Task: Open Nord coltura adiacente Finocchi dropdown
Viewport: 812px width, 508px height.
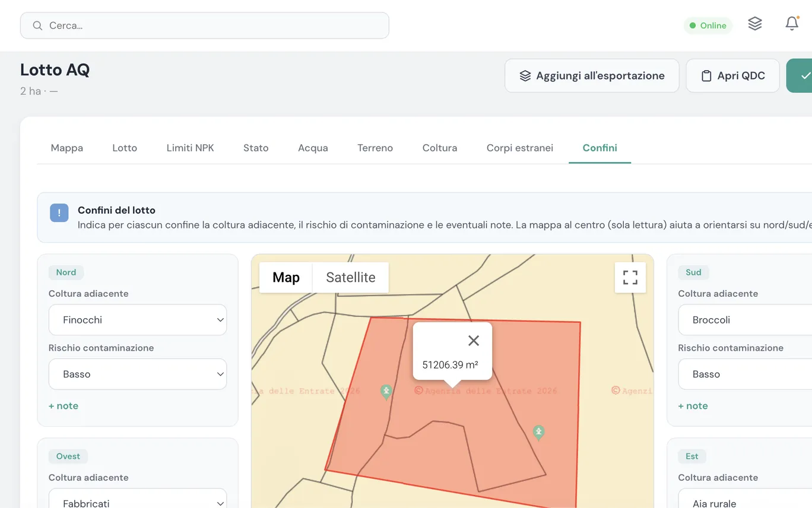Action: 138,320
